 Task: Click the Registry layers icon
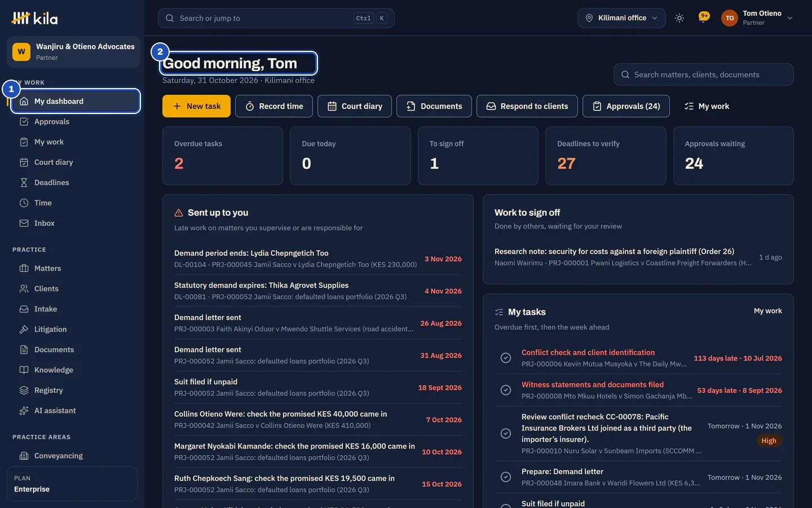[24, 390]
